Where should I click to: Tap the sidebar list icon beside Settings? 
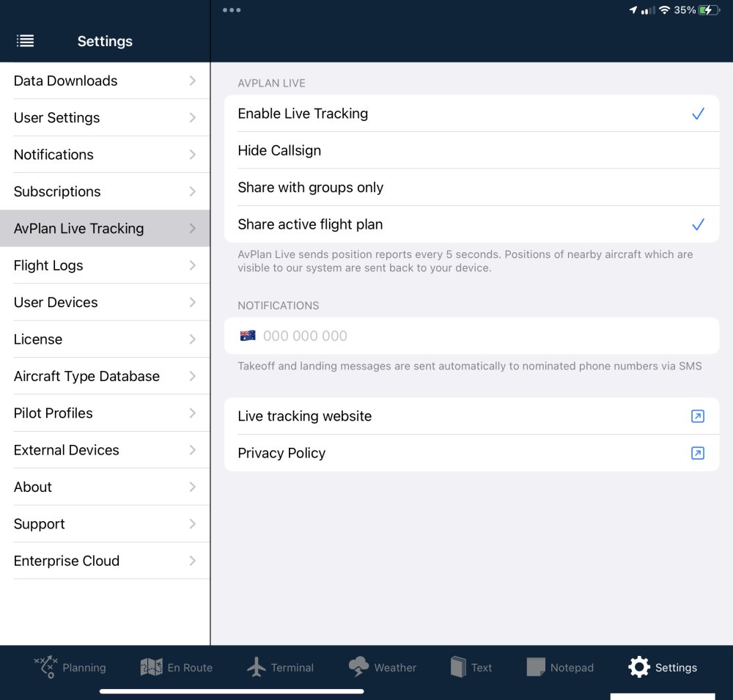[25, 41]
